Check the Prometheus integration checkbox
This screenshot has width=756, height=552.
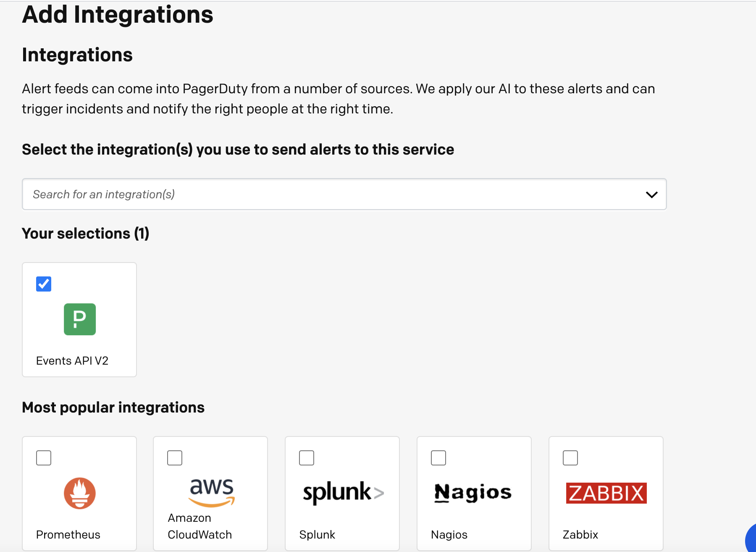(44, 458)
